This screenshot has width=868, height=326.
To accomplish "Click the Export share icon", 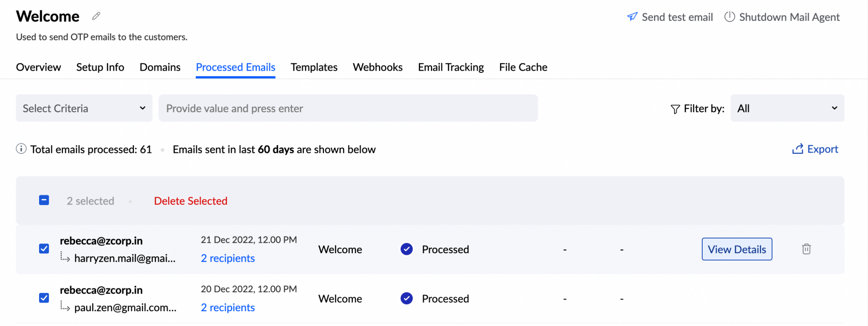I will (798, 149).
